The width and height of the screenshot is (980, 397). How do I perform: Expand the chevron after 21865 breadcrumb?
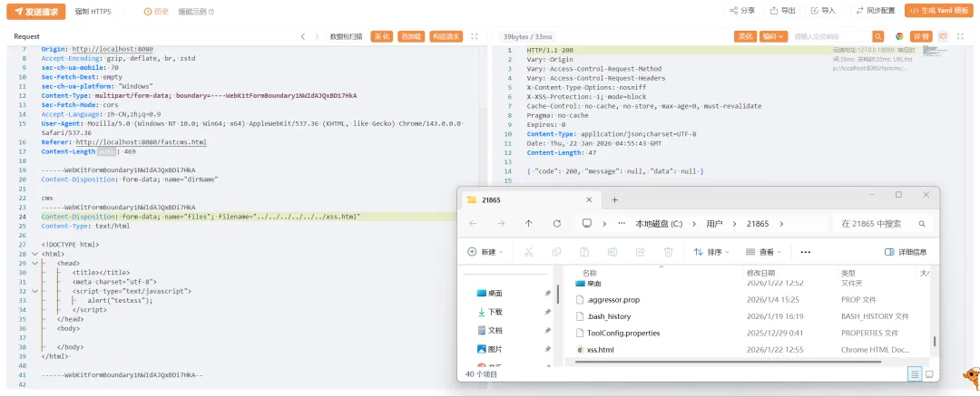pyautogui.click(x=781, y=223)
